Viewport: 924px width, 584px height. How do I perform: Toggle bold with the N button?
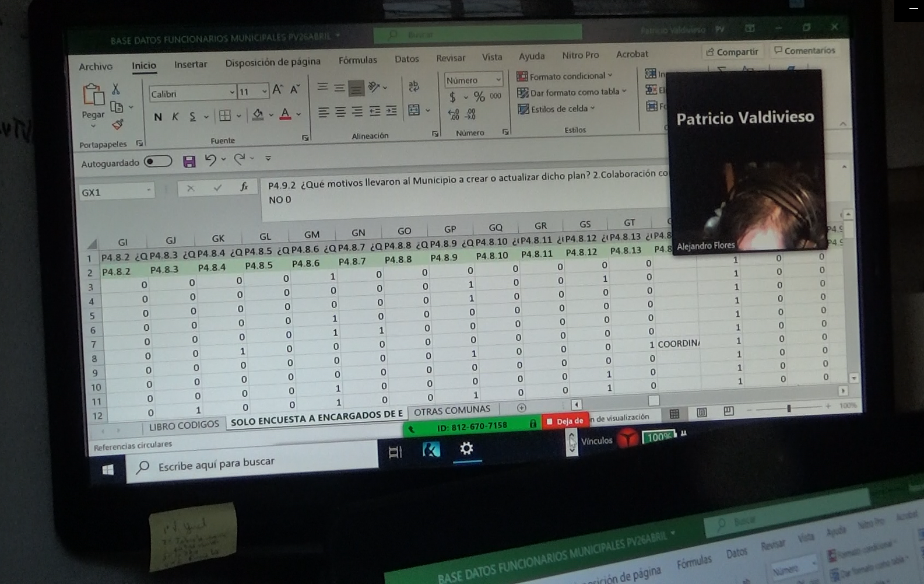point(157,117)
